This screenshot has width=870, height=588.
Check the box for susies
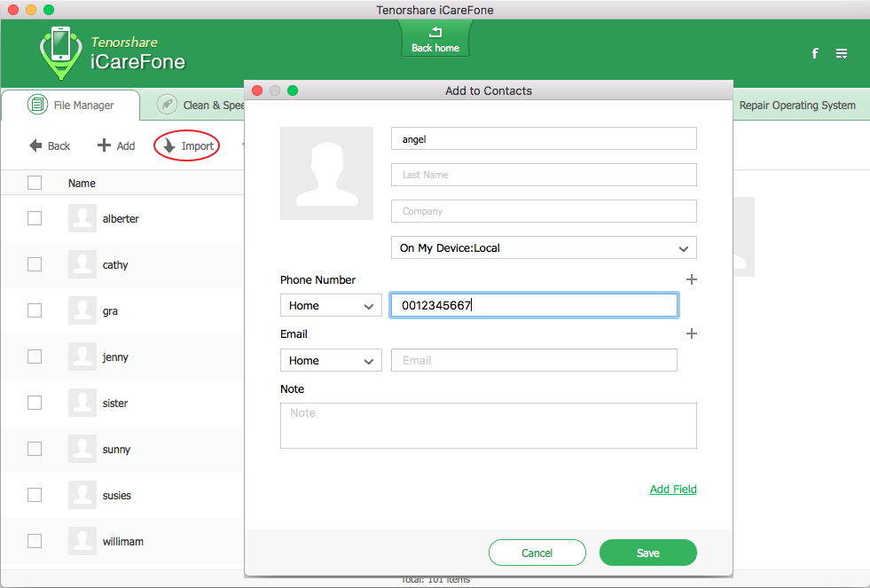pyautogui.click(x=35, y=494)
